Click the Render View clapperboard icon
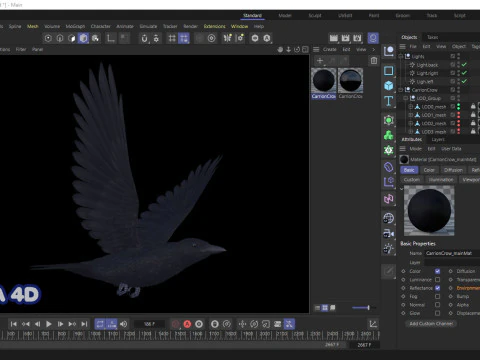480x360 pixels. click(334, 38)
